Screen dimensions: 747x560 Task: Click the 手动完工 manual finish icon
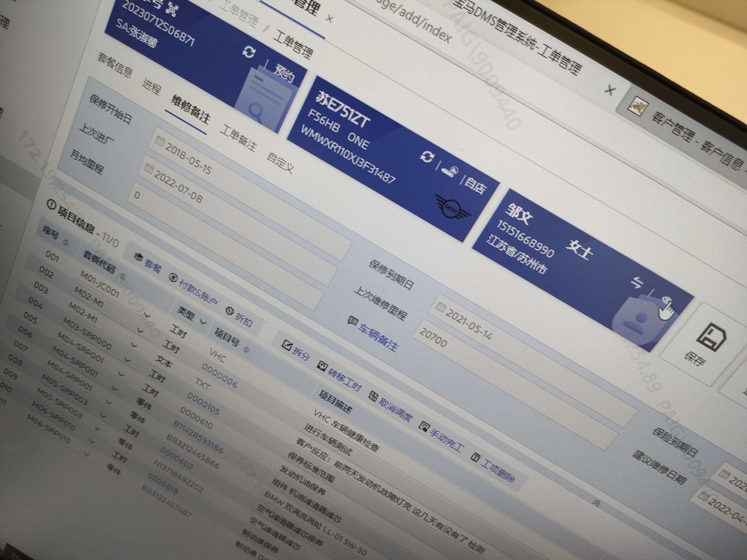[425, 426]
